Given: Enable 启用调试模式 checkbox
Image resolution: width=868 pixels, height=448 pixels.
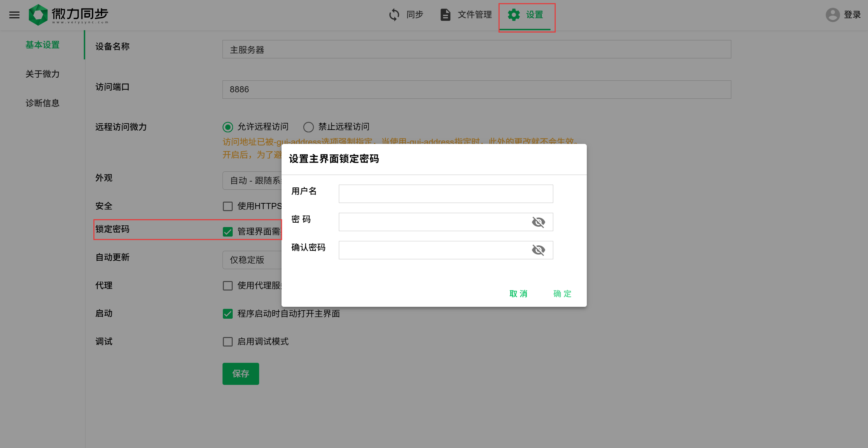Looking at the screenshot, I should (228, 341).
